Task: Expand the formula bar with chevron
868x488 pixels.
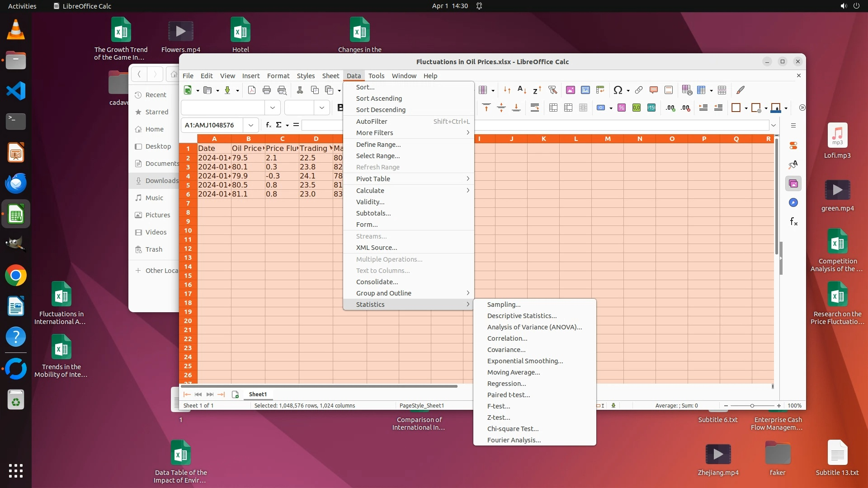Action: tap(774, 125)
